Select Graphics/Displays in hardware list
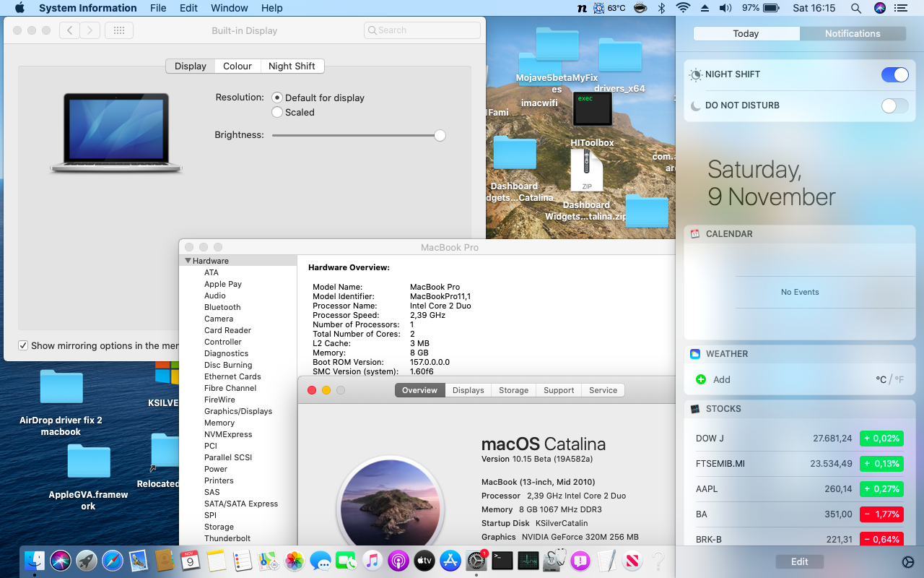Screen dimensions: 924x578 click(238, 411)
